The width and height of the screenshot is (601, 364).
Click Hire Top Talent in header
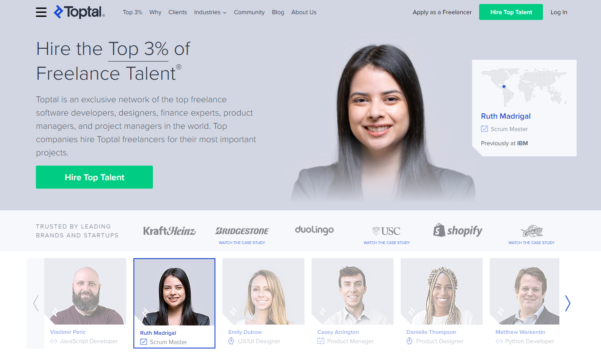(x=511, y=12)
